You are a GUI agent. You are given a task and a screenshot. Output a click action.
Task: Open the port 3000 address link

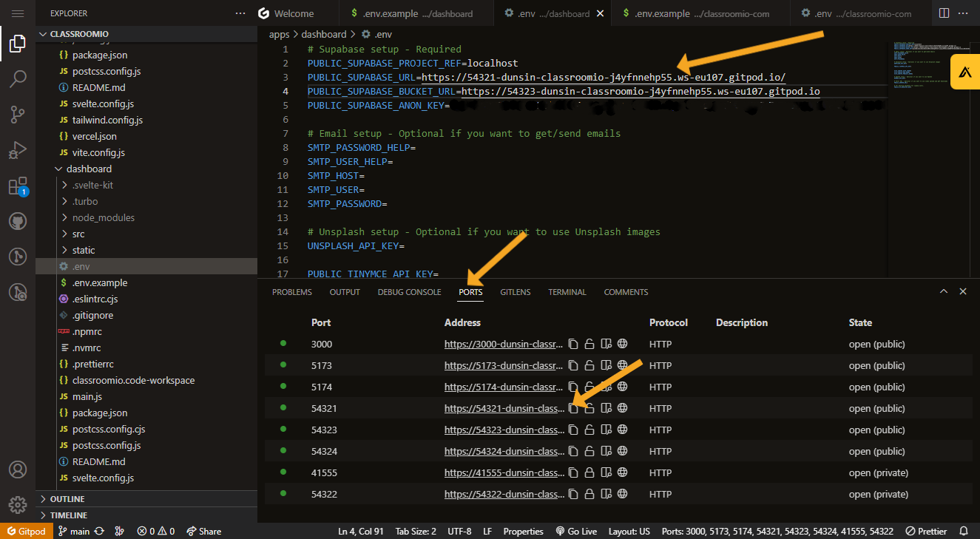tap(504, 343)
